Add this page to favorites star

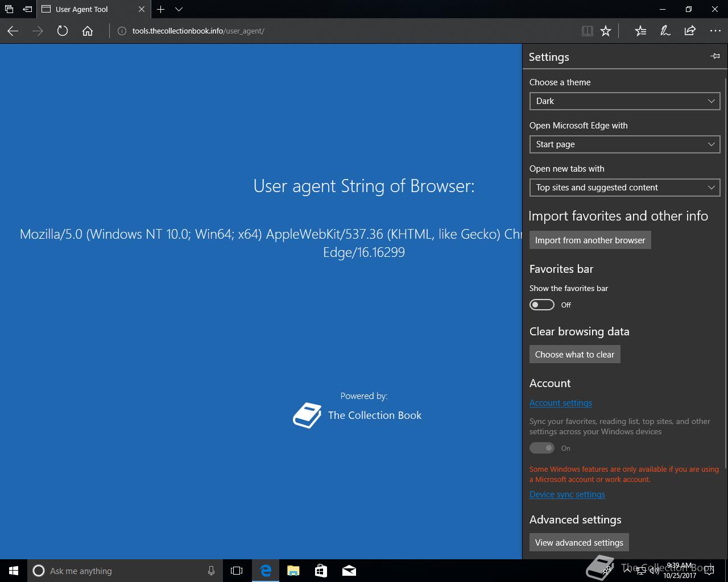606,31
